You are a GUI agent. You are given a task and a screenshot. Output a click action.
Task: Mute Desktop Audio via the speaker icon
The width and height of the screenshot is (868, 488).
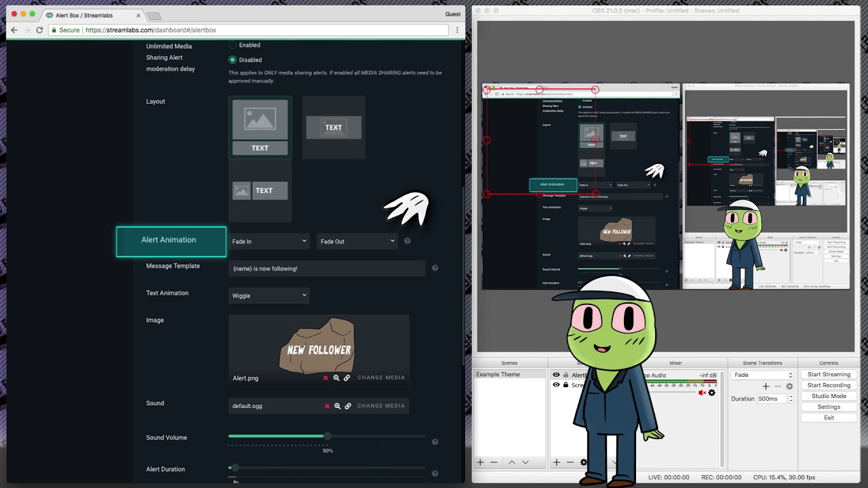click(703, 392)
